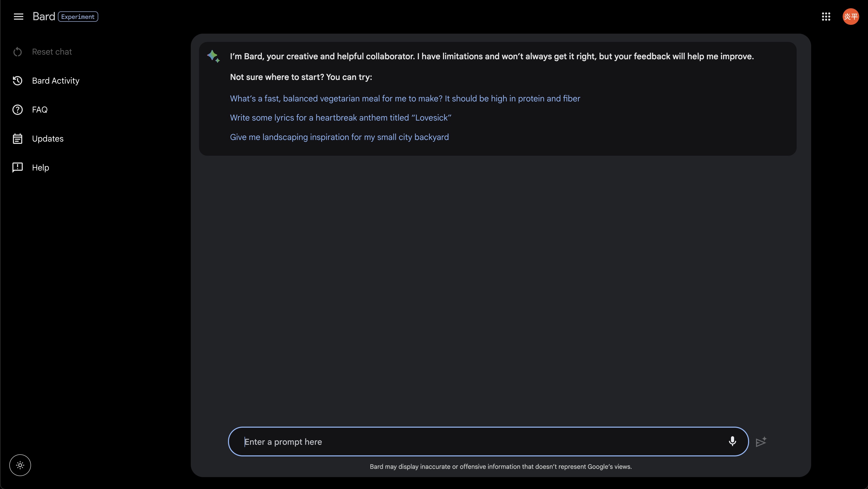
Task: Collapse the sidebar with the hamburger menu icon
Action: point(19,17)
